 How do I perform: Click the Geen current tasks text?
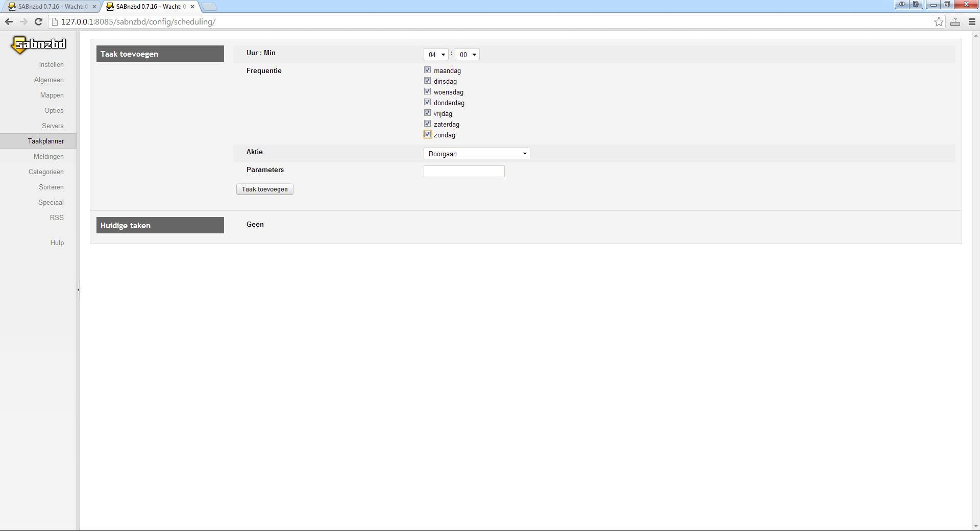pyautogui.click(x=255, y=224)
